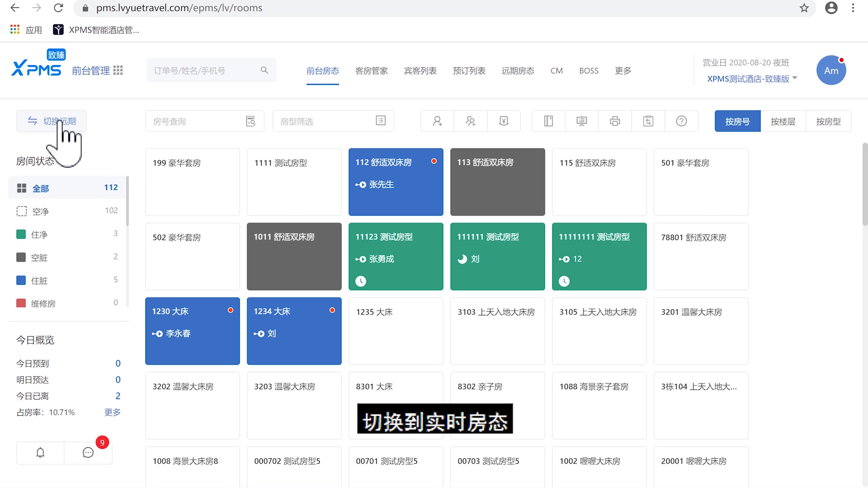Click the page vertical scrollbar

864,183
